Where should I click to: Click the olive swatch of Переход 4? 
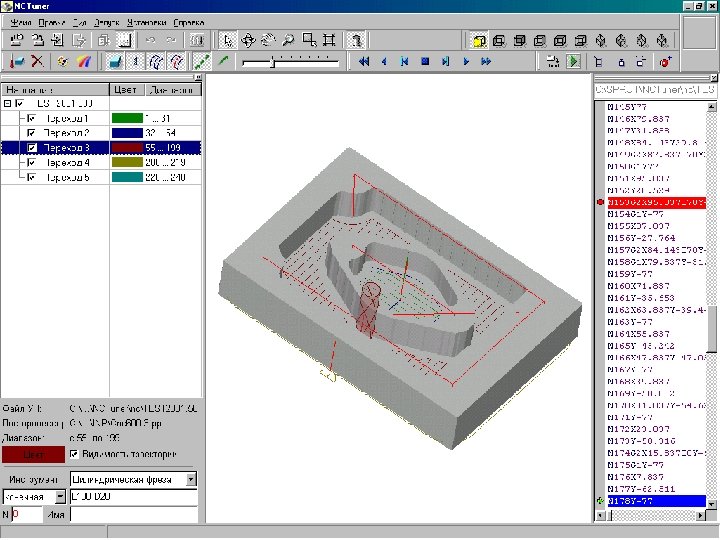(127, 163)
